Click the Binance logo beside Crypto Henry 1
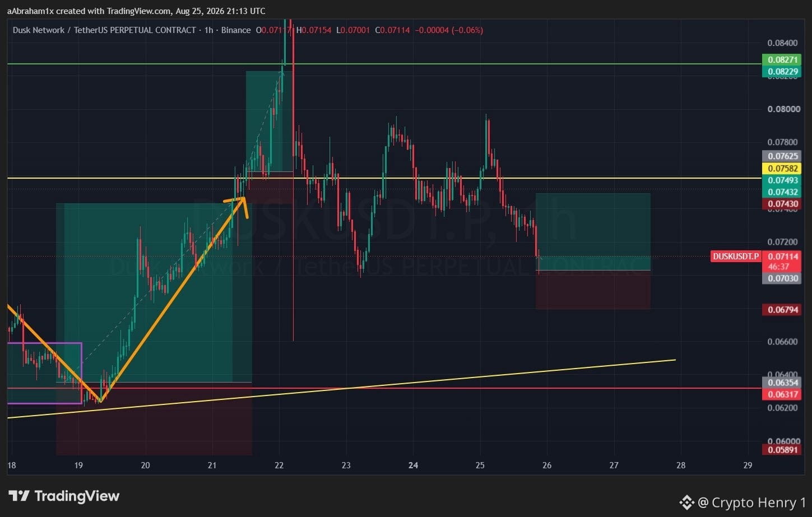This screenshot has width=812, height=517. 687,502
